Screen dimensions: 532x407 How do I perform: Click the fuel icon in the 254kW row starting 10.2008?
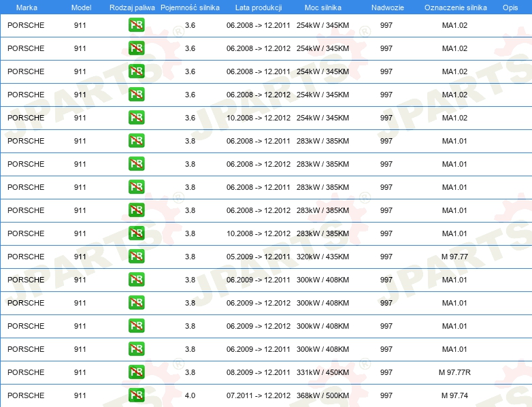(136, 118)
